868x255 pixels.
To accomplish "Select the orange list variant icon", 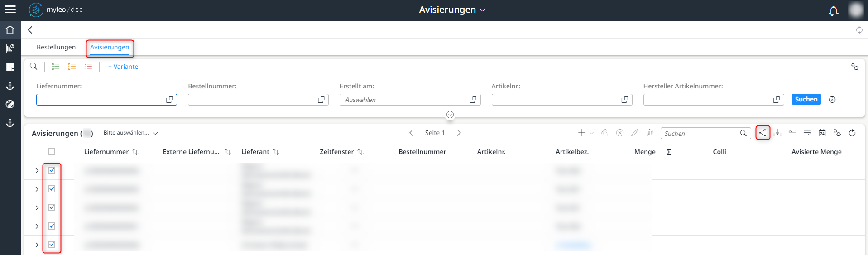I will click(x=72, y=67).
